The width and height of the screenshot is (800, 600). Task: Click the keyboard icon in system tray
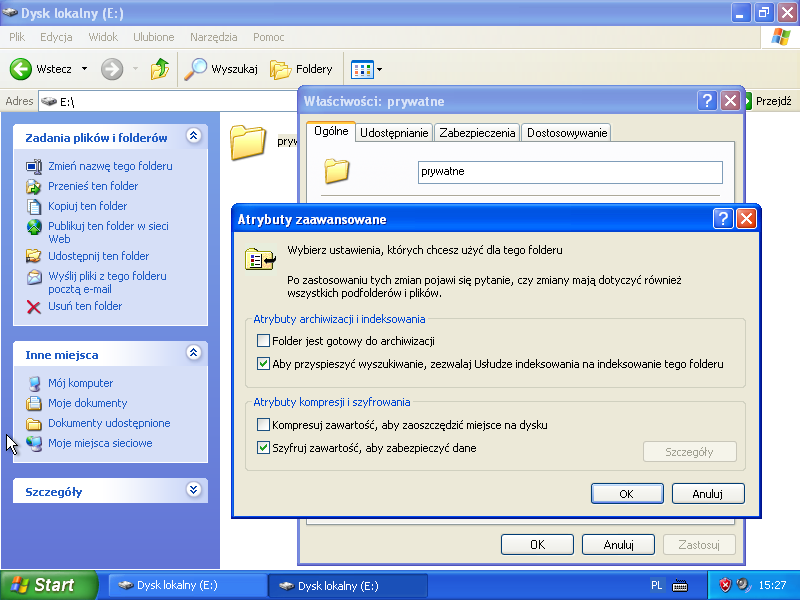[x=680, y=585]
